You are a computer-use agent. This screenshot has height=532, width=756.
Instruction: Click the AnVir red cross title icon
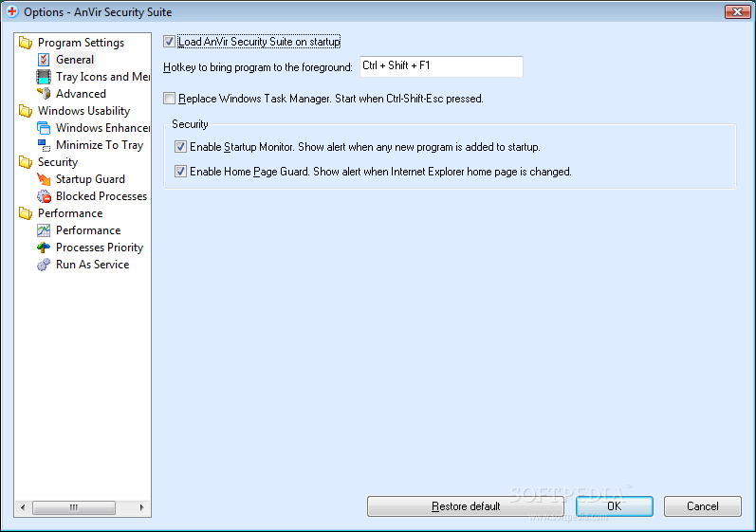click(x=12, y=11)
